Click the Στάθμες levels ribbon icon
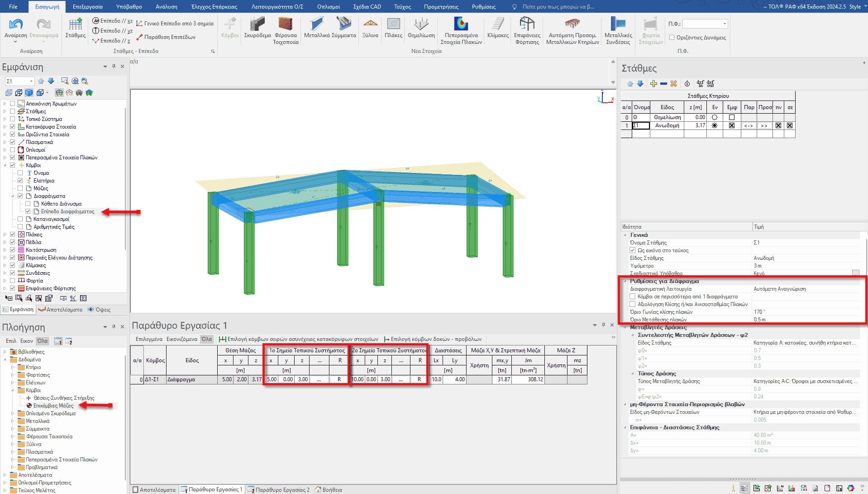This screenshot has width=868, height=494. coord(75,28)
